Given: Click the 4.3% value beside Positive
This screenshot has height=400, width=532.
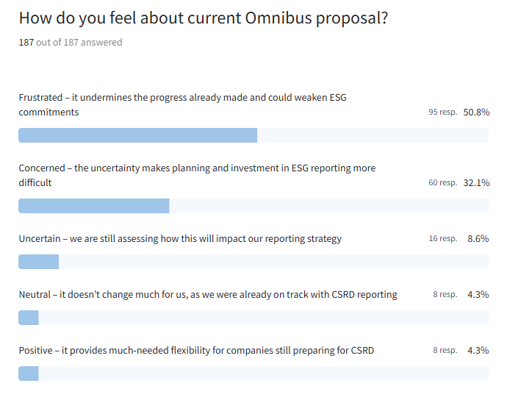Looking at the screenshot, I should pyautogui.click(x=478, y=351).
